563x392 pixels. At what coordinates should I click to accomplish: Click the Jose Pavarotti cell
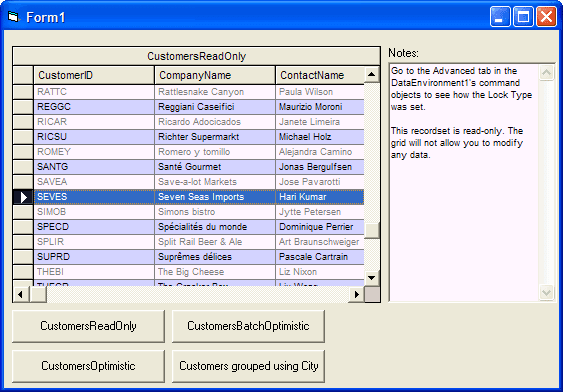click(x=320, y=182)
